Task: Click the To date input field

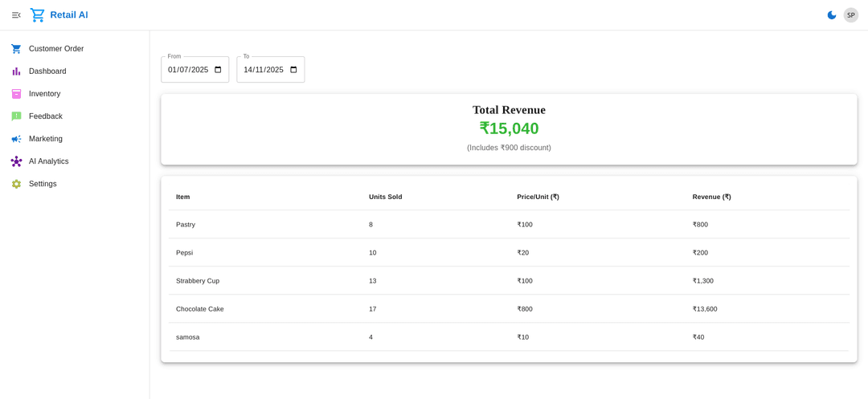Action: pyautogui.click(x=264, y=70)
